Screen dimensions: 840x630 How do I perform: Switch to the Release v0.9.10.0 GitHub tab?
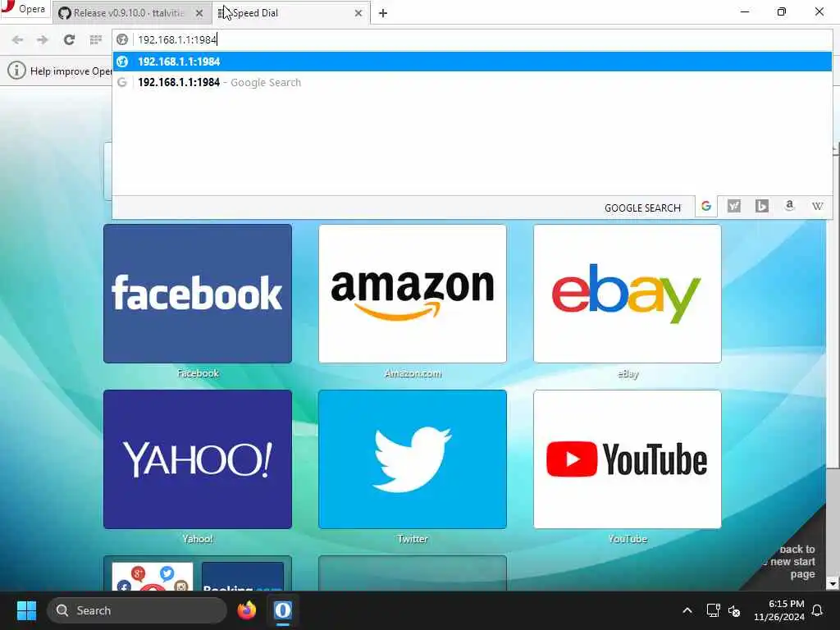[x=130, y=13]
